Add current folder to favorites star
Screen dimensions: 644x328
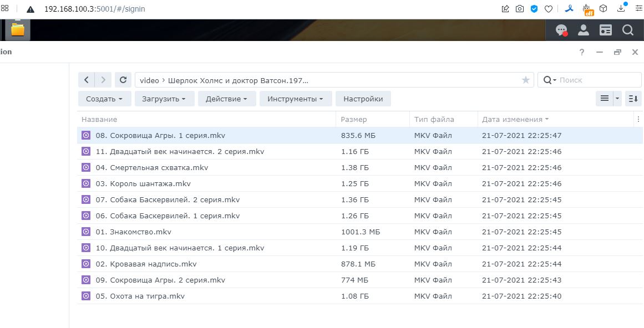(x=525, y=80)
